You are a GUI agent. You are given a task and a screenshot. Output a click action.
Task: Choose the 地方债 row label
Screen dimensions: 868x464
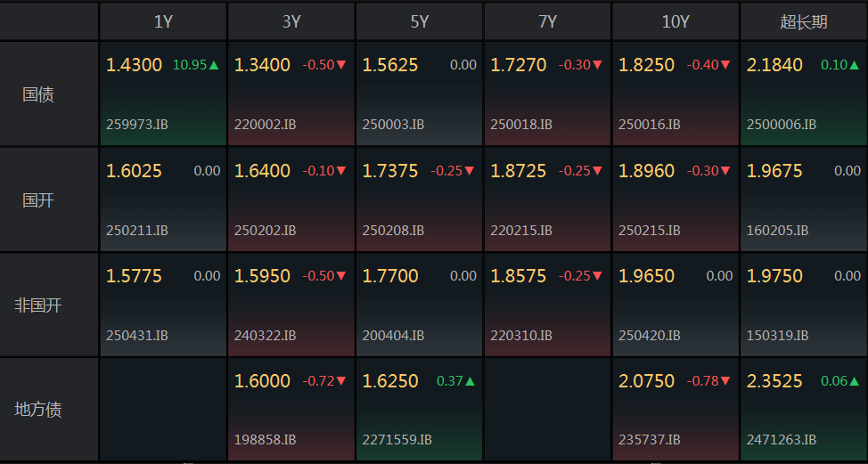(x=38, y=410)
